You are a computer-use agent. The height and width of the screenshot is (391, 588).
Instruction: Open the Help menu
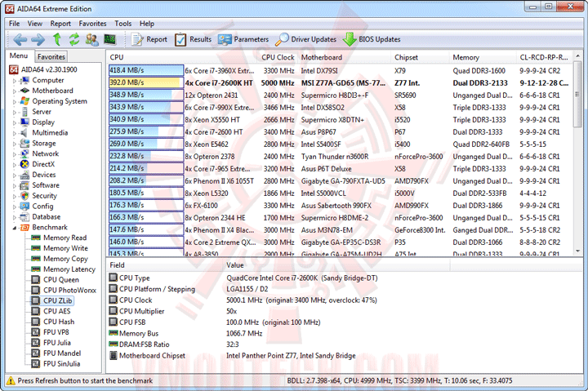[x=147, y=24]
